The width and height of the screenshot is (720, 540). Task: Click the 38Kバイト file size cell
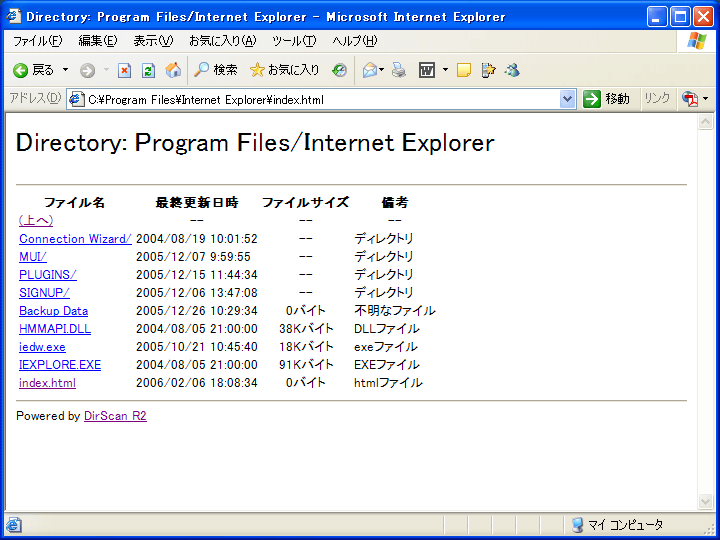[306, 329]
